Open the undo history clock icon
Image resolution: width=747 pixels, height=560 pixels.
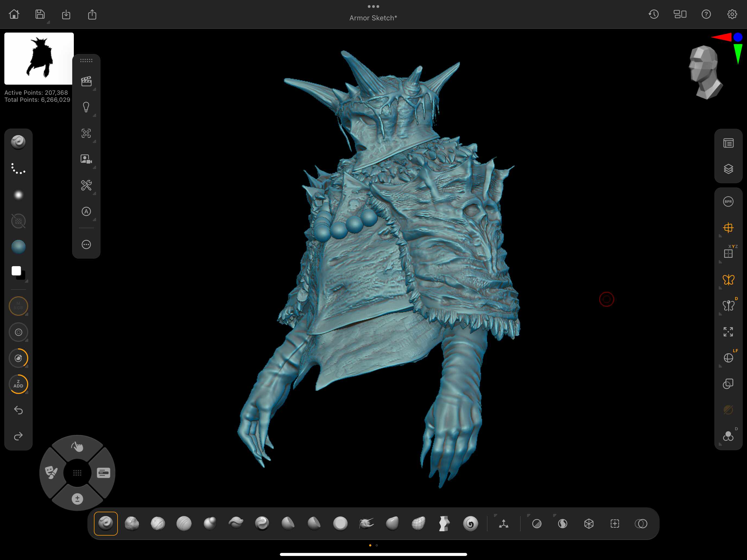coord(653,14)
